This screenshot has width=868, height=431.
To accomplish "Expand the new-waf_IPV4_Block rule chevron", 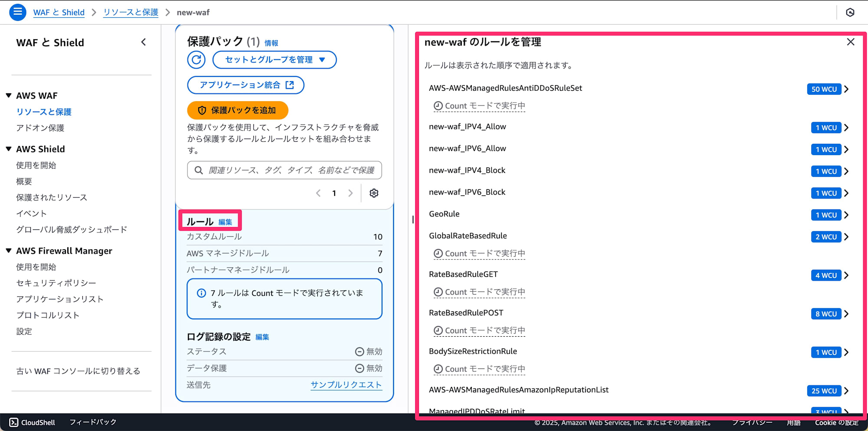I will (x=846, y=171).
